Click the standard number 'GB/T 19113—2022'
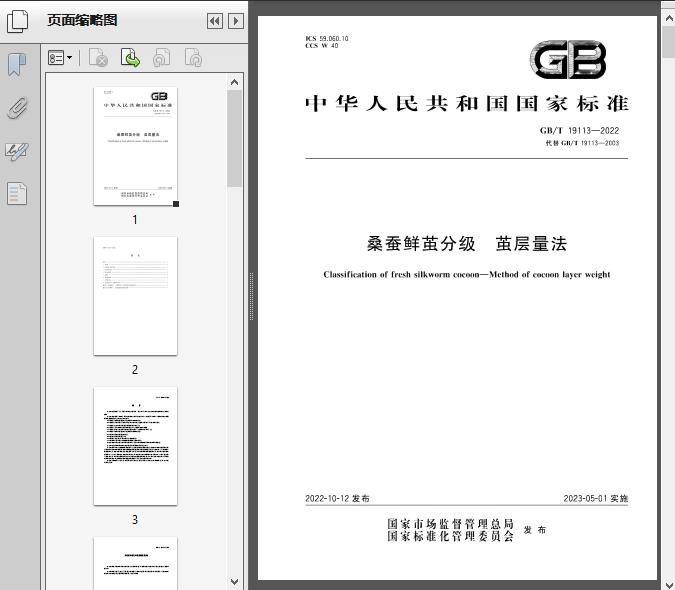The height and width of the screenshot is (590, 675). coord(579,130)
